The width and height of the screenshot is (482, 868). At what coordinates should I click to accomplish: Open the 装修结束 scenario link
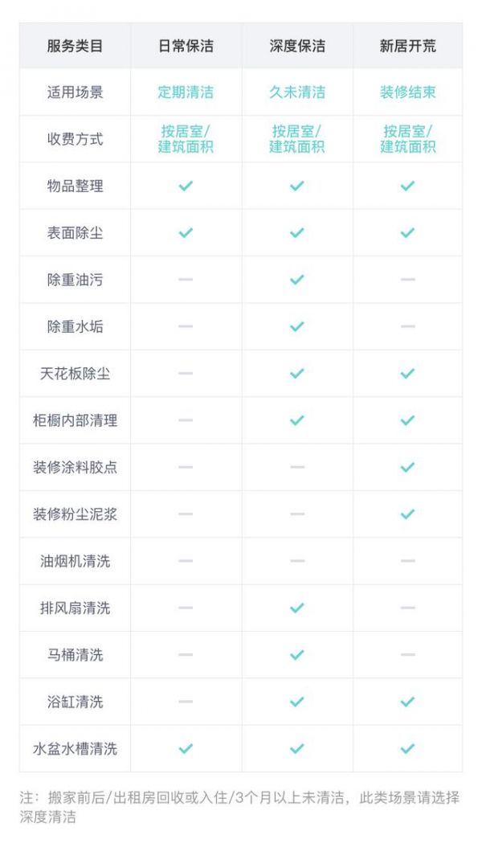coord(407,92)
